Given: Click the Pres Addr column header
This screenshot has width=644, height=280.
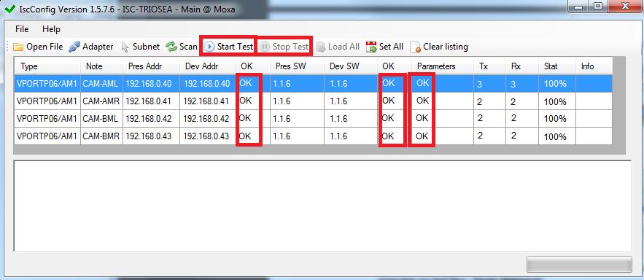Looking at the screenshot, I should [151, 66].
